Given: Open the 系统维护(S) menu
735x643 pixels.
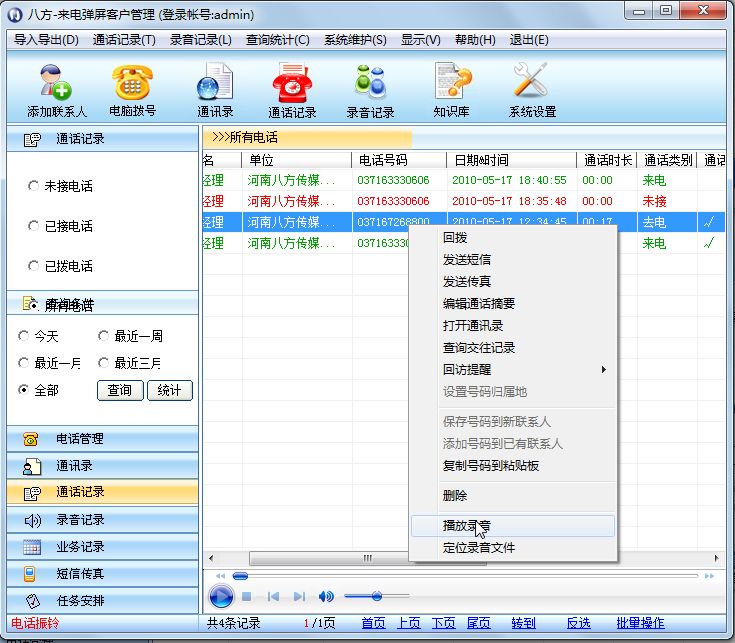Looking at the screenshot, I should [x=354, y=40].
